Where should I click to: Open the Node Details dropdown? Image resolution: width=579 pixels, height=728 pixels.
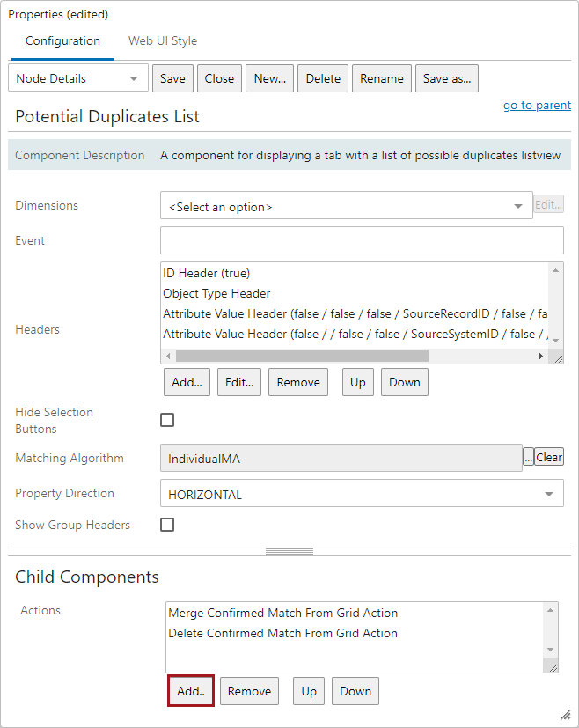(x=78, y=78)
